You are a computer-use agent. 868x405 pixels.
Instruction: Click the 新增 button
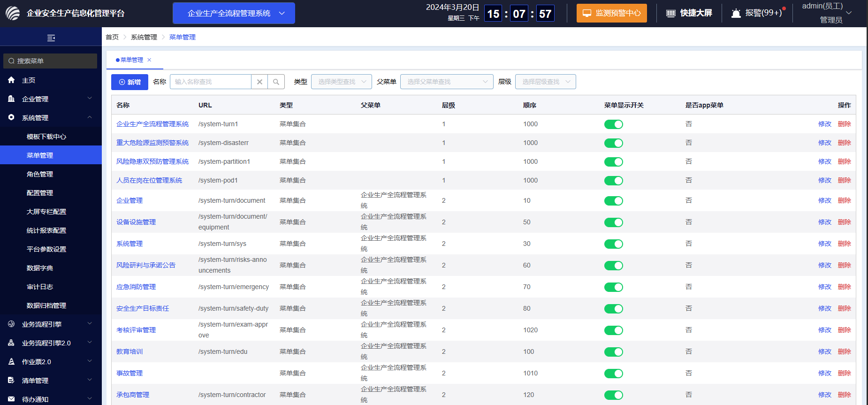[x=129, y=82]
